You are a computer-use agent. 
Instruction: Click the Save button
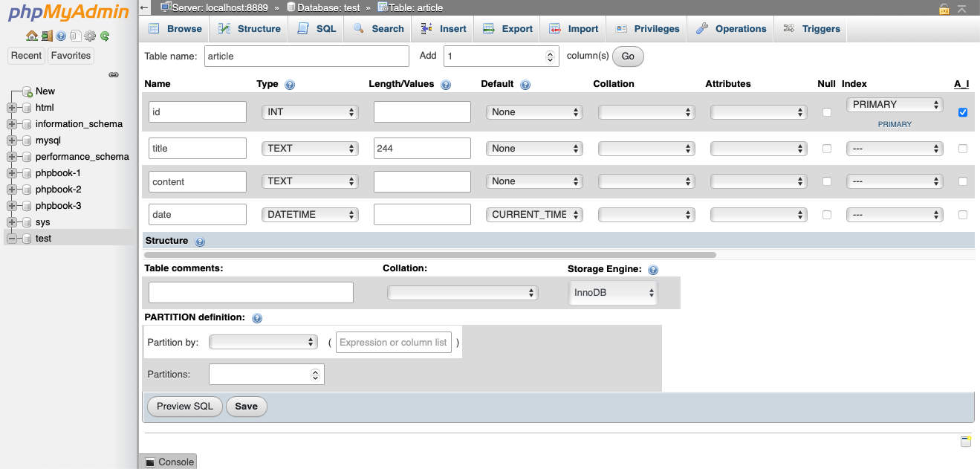[x=247, y=407]
